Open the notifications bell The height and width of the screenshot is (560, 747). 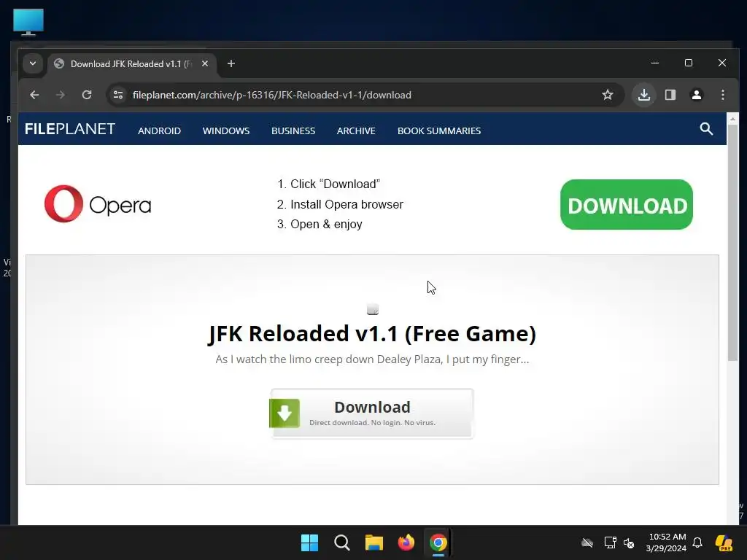click(x=697, y=542)
